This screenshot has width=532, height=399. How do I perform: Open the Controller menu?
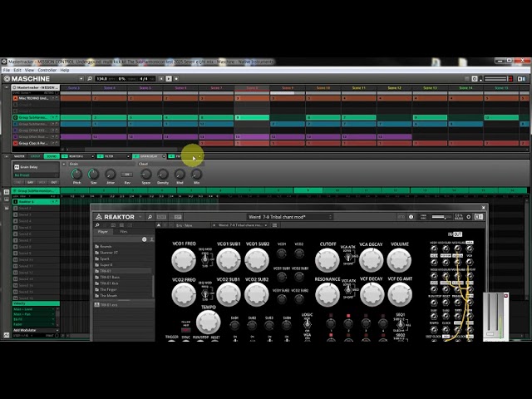tap(47, 70)
